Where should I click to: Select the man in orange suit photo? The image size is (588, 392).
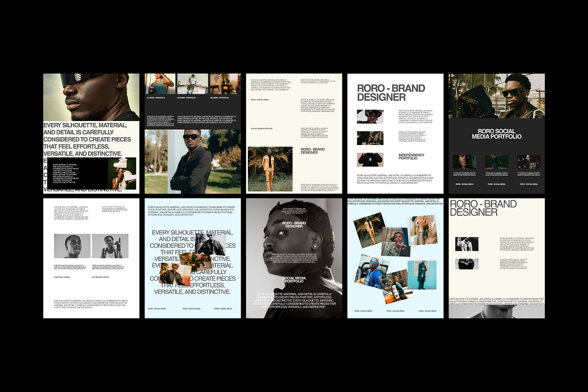click(270, 169)
